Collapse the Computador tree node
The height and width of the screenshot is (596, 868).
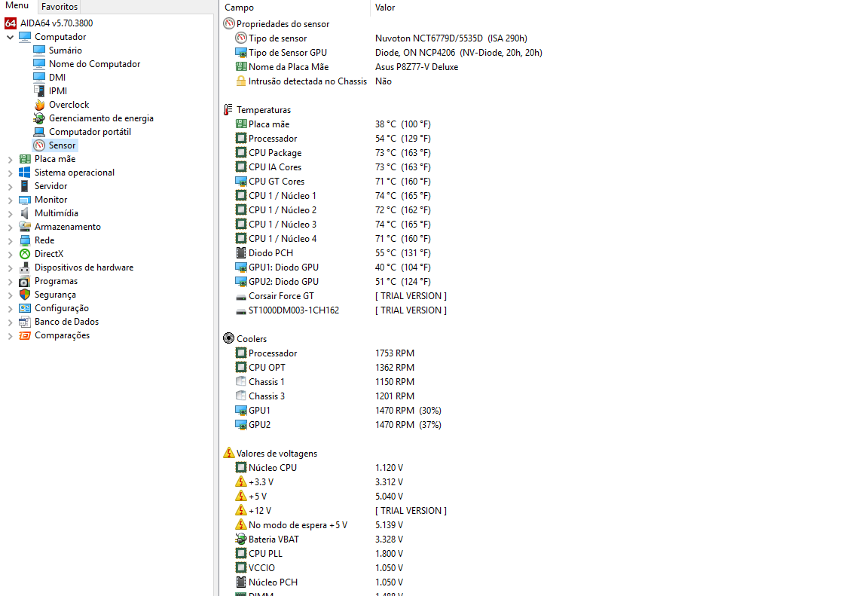[10, 37]
